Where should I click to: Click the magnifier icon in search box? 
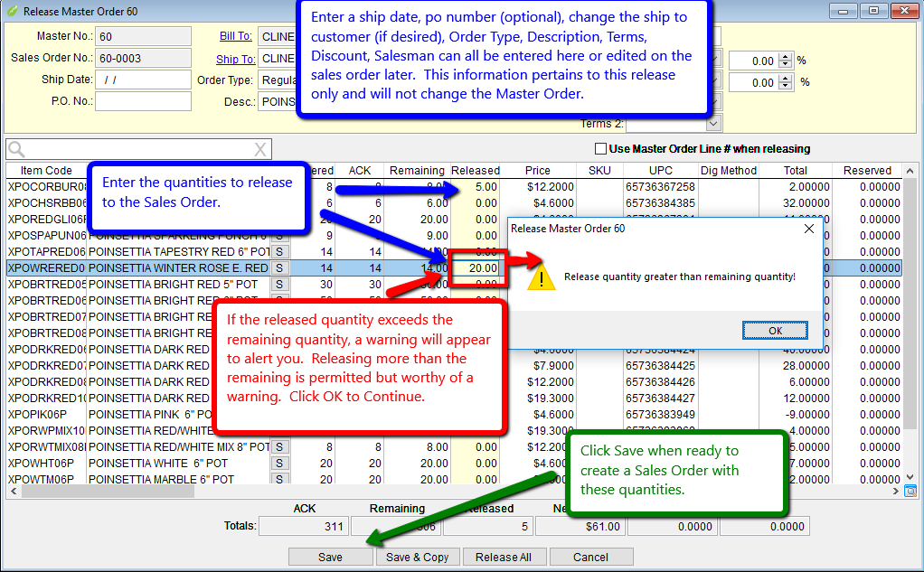point(17,149)
